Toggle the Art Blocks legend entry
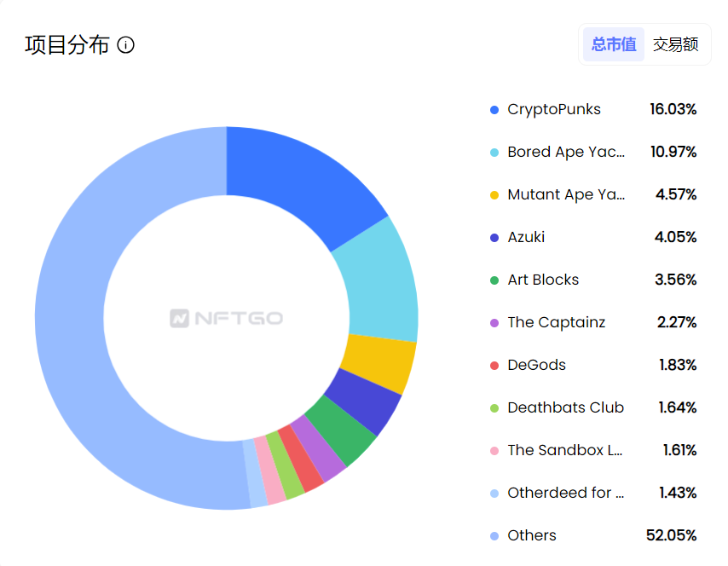The image size is (728, 566). [542, 280]
